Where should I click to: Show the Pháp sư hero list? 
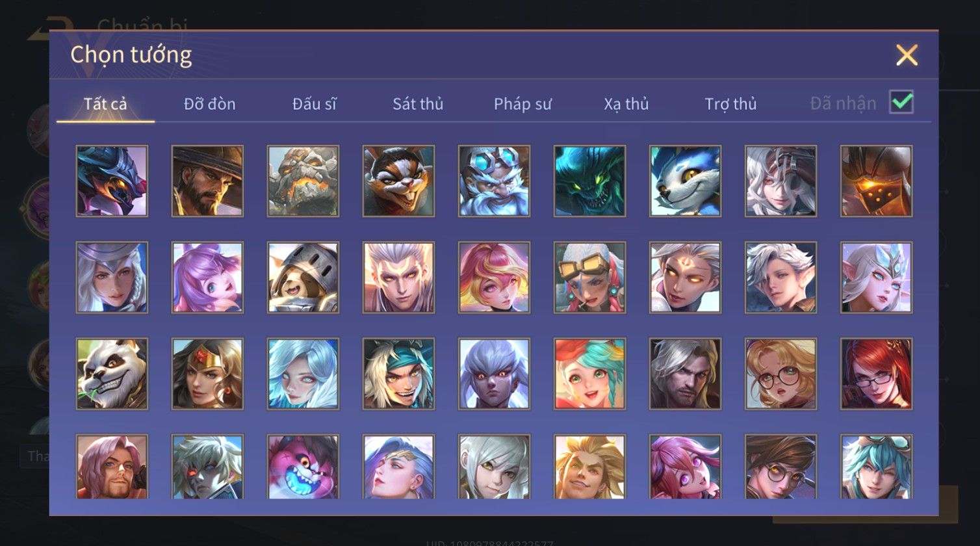[x=522, y=104]
